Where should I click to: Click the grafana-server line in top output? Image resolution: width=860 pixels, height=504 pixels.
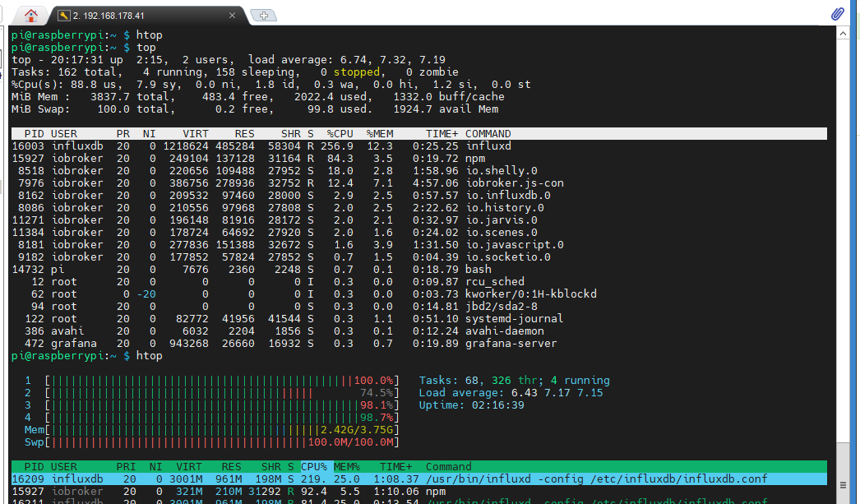[511, 343]
